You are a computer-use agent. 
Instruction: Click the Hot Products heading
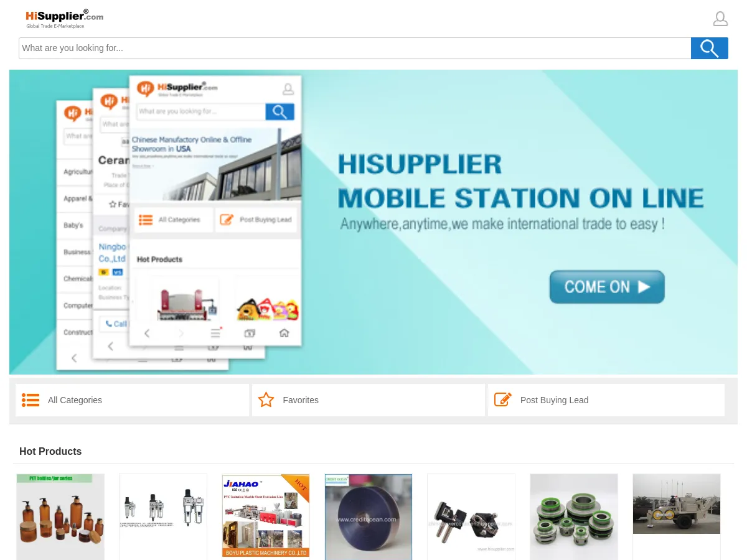[50, 452]
